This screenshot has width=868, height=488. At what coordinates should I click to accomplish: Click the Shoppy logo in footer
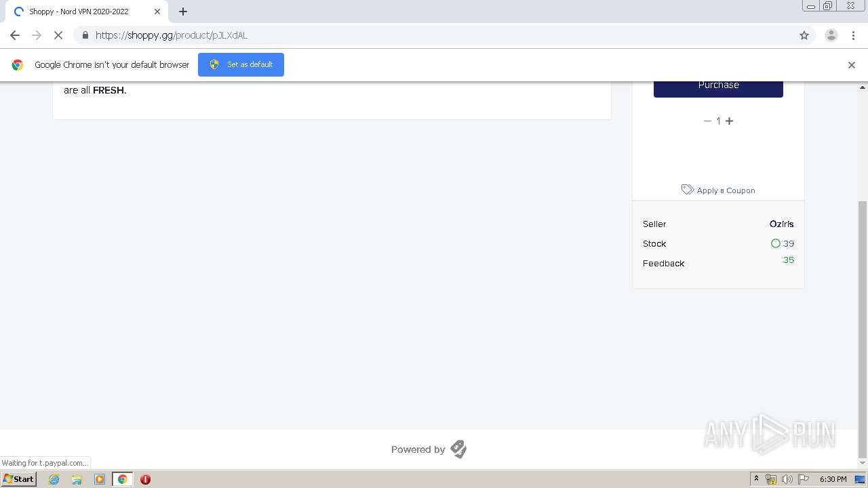[x=458, y=449]
